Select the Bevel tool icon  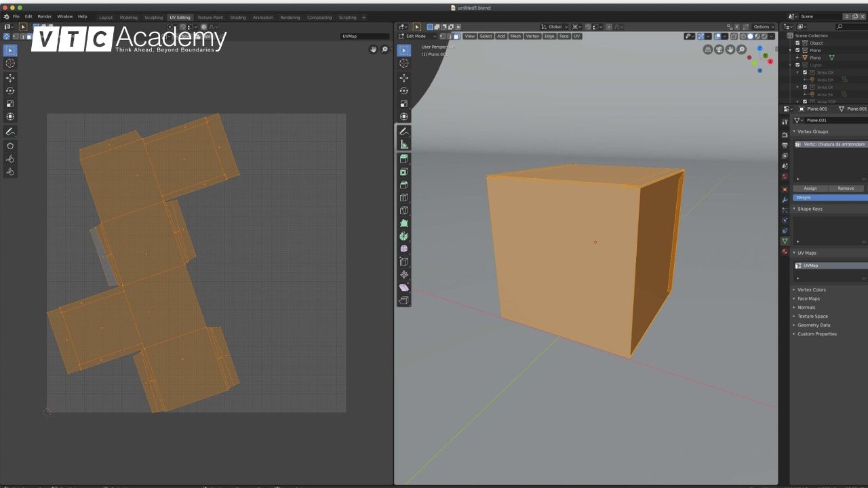[x=404, y=184]
